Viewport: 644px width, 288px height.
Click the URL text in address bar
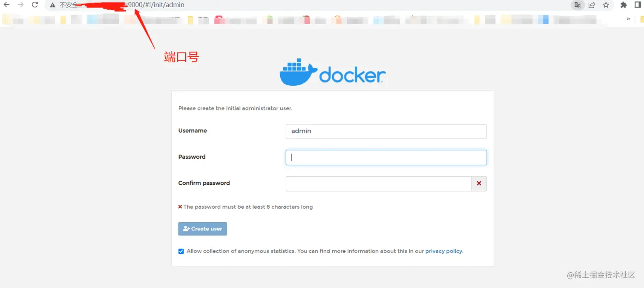(156, 5)
